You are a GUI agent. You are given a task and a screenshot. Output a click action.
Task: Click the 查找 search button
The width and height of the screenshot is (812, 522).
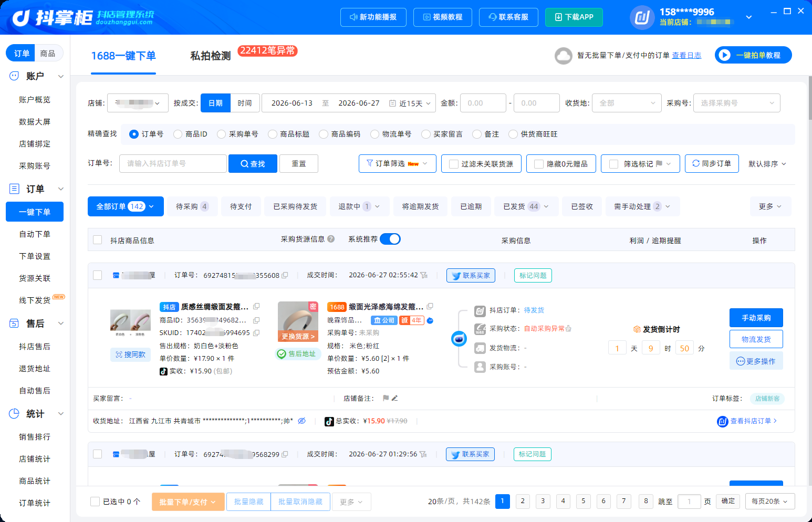253,164
